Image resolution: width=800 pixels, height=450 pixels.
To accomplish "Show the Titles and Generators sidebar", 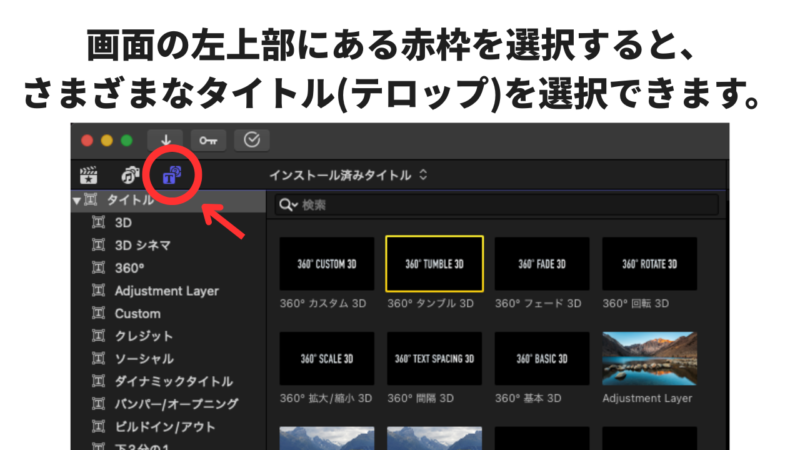I will [171, 176].
